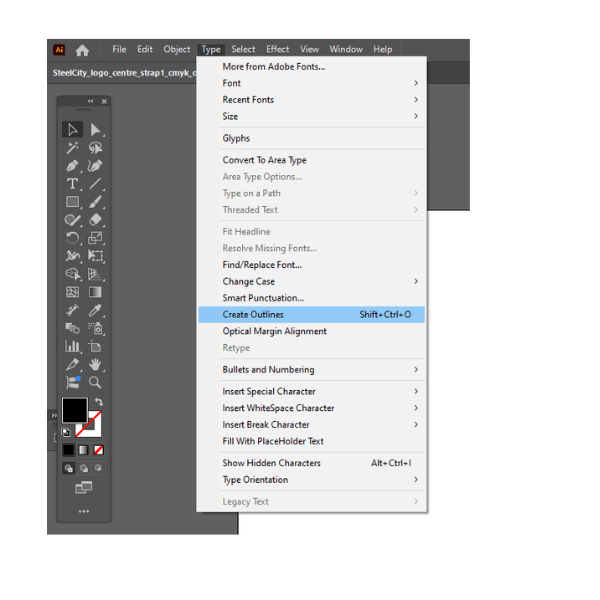
Task: Select the Rectangle tool
Action: coord(72,202)
